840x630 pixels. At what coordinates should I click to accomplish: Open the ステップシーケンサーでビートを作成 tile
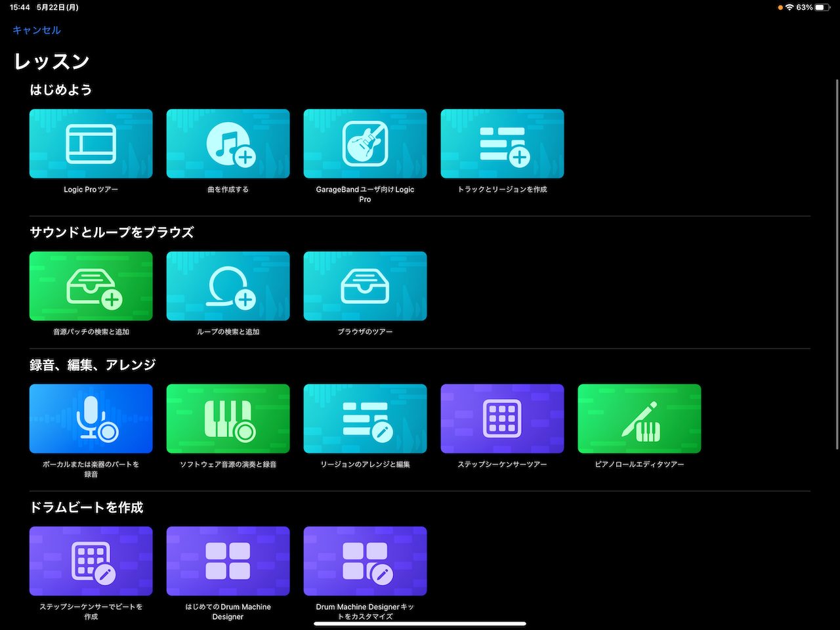[x=91, y=561]
